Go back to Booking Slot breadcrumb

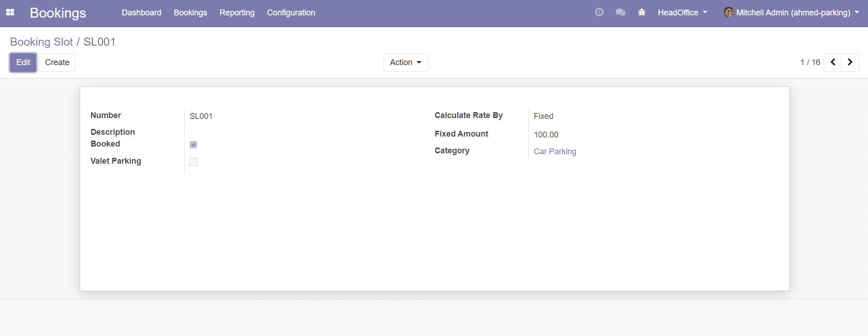[41, 42]
